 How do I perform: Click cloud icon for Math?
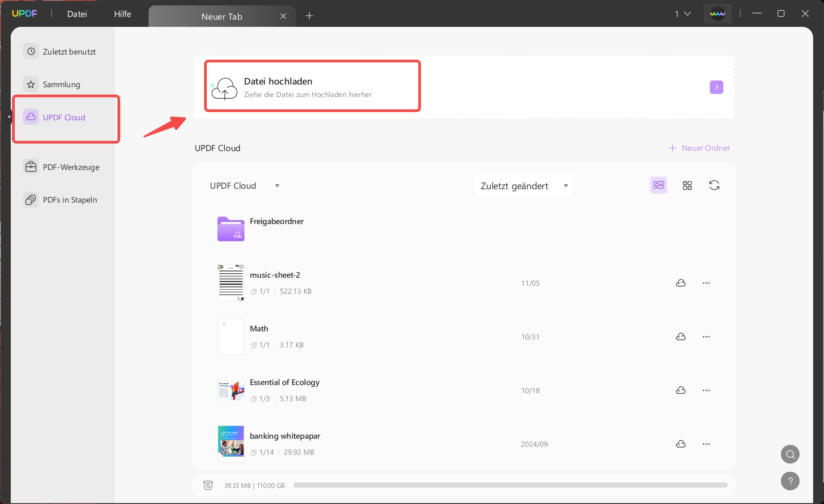681,337
